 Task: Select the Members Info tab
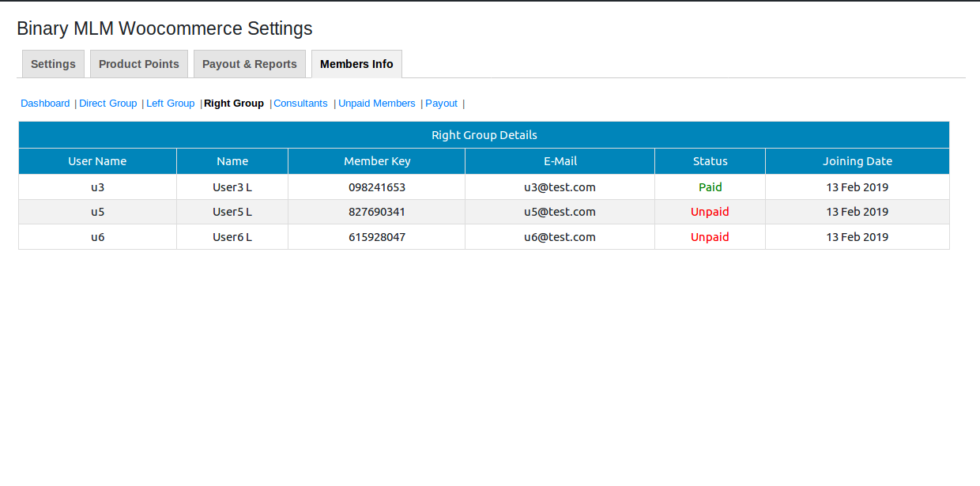pos(356,64)
